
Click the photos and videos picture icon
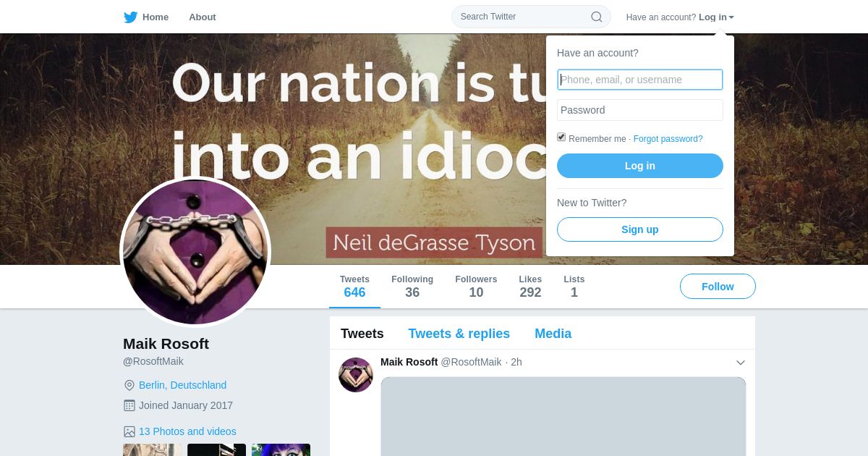(129, 431)
